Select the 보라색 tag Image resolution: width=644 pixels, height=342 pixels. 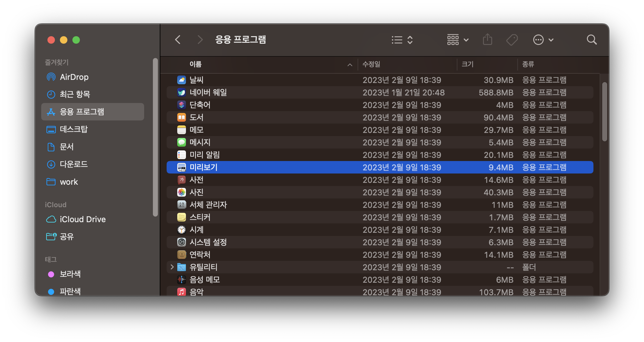pos(70,274)
